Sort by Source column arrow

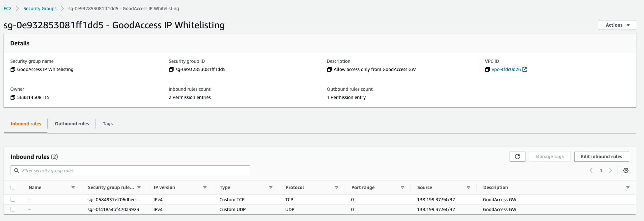tap(468, 187)
